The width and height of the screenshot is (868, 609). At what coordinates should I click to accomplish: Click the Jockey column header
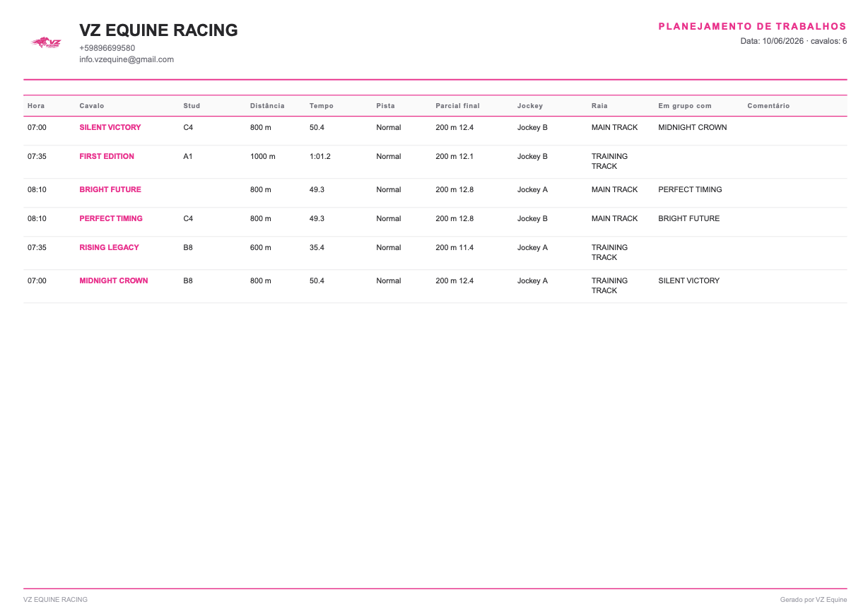[x=530, y=106]
